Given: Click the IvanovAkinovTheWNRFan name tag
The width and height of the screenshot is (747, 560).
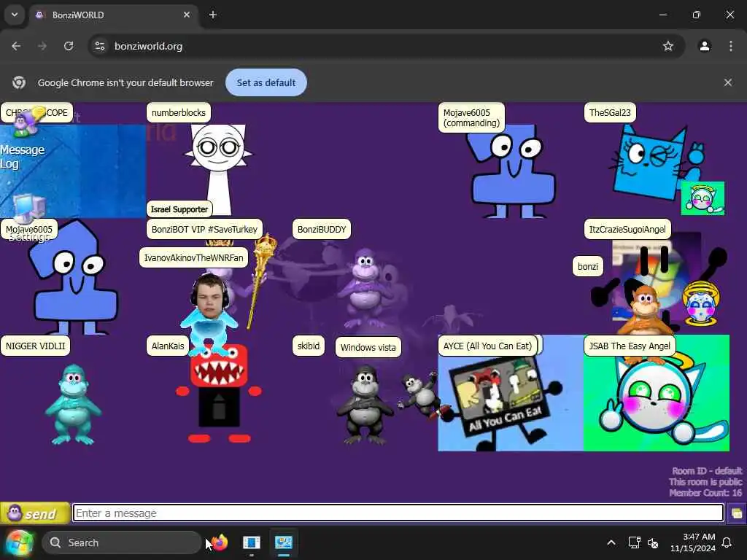Looking at the screenshot, I should (193, 257).
